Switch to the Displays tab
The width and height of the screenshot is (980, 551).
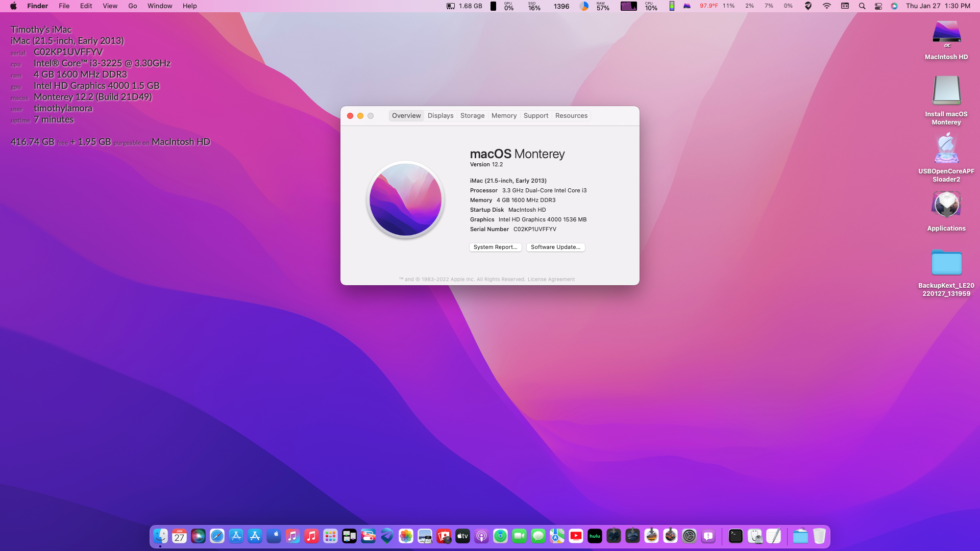[440, 116]
